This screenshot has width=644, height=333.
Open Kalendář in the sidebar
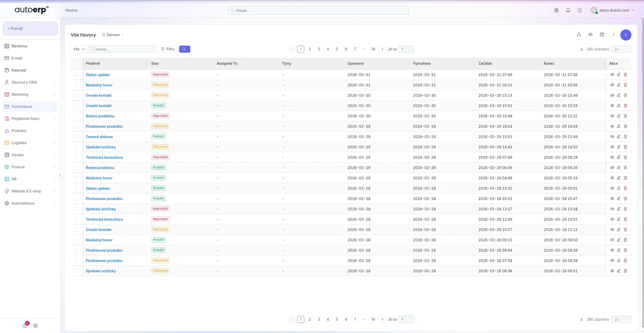point(19,70)
